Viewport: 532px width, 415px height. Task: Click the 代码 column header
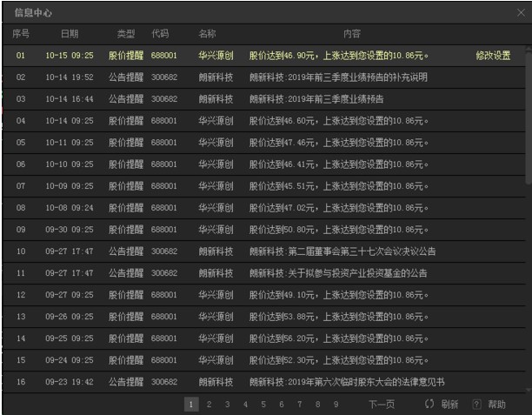coord(160,34)
